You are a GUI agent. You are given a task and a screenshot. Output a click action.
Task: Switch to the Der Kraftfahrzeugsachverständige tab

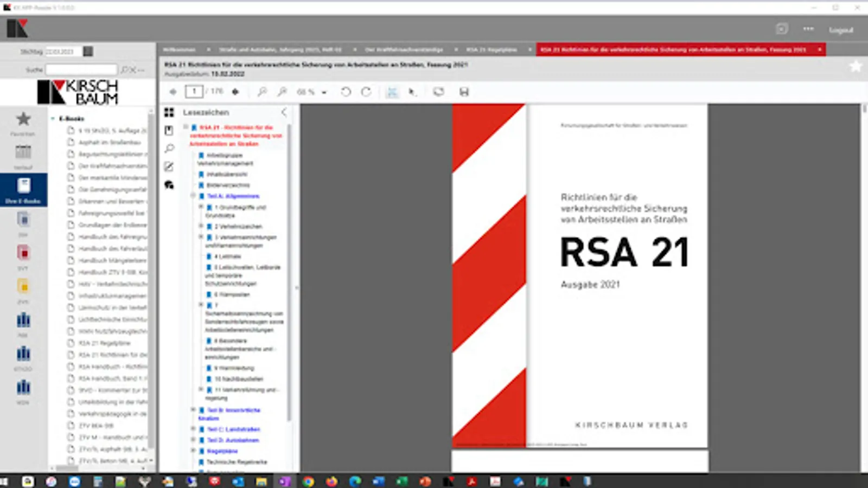coord(404,49)
